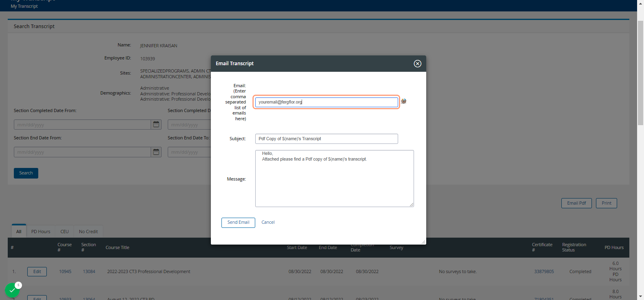Click the Email recipients input field
This screenshot has height=300, width=644.
(x=326, y=102)
